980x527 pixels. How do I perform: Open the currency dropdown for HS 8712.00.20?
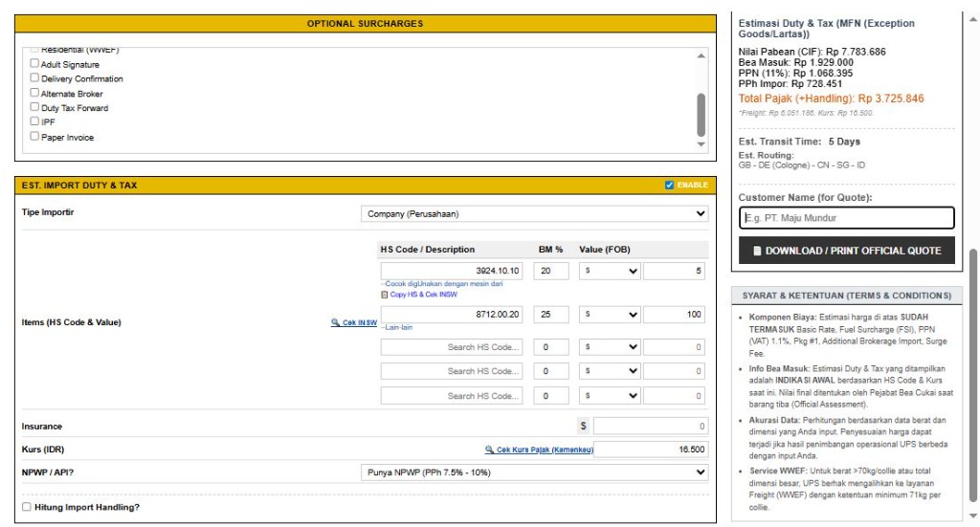pyautogui.click(x=609, y=315)
